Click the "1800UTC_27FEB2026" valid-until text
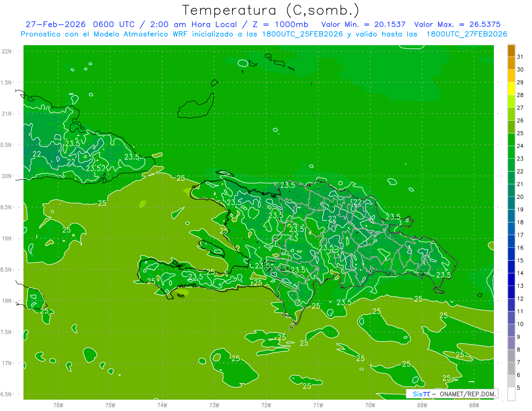 (x=467, y=34)
